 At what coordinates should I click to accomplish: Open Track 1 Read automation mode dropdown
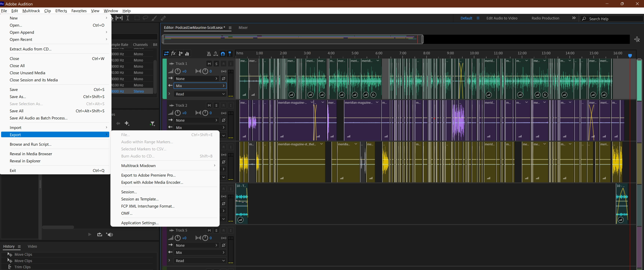click(x=200, y=94)
